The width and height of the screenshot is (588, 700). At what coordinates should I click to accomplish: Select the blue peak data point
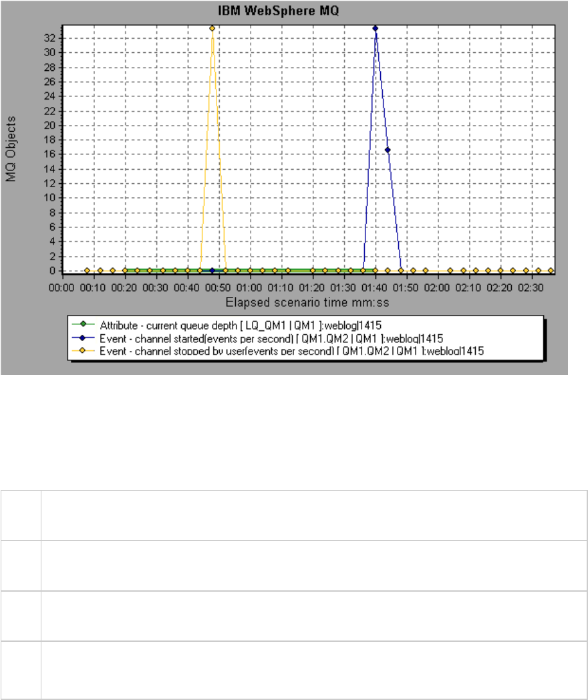point(376,29)
